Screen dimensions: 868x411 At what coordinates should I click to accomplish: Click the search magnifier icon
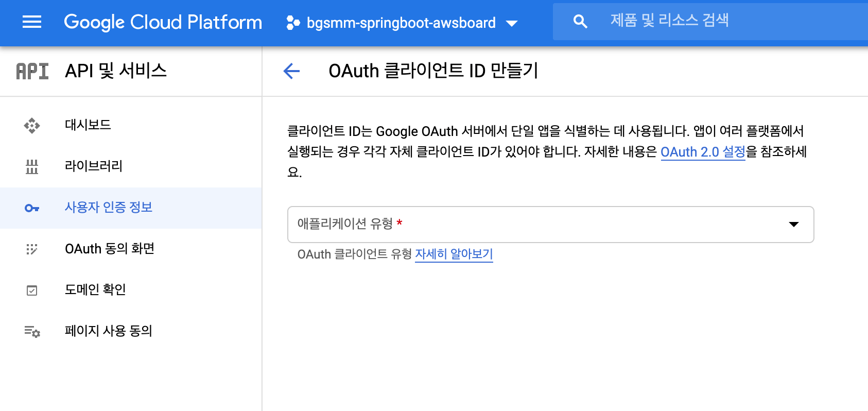(x=580, y=22)
